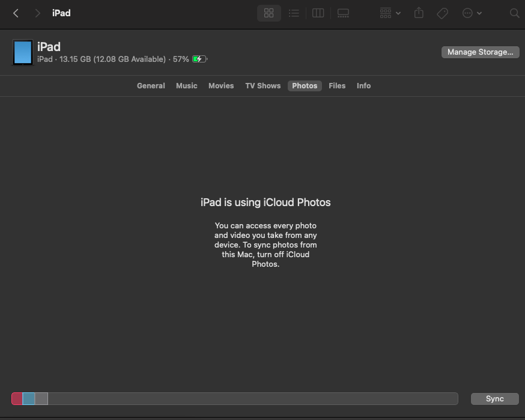
Task: Switch to list view
Action: tap(294, 13)
